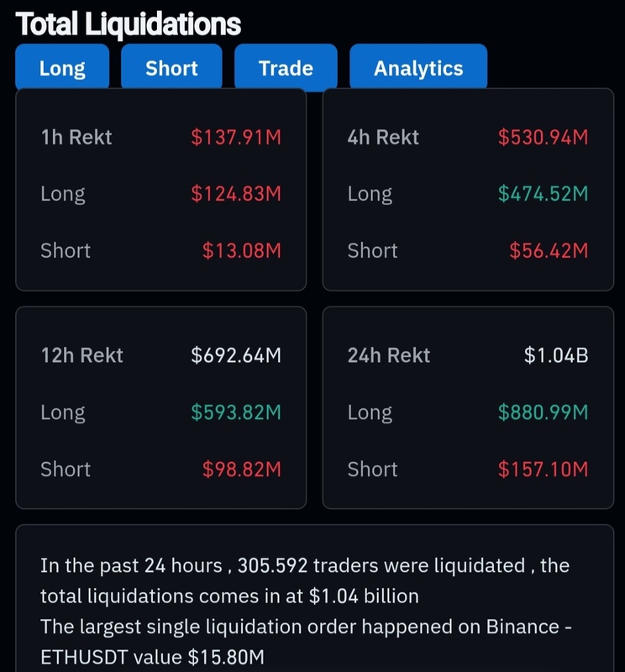Image resolution: width=625 pixels, height=672 pixels.
Task: Click the 12h Rekt card label
Action: click(81, 355)
